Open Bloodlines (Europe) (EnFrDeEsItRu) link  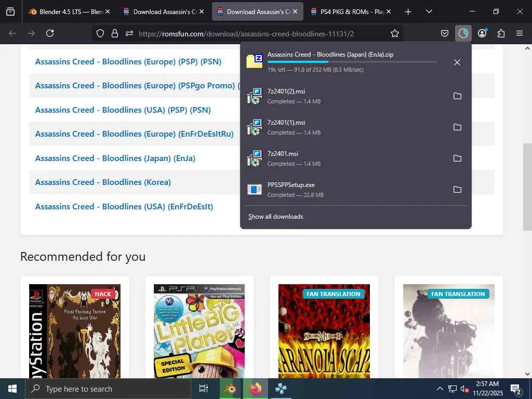(x=135, y=134)
